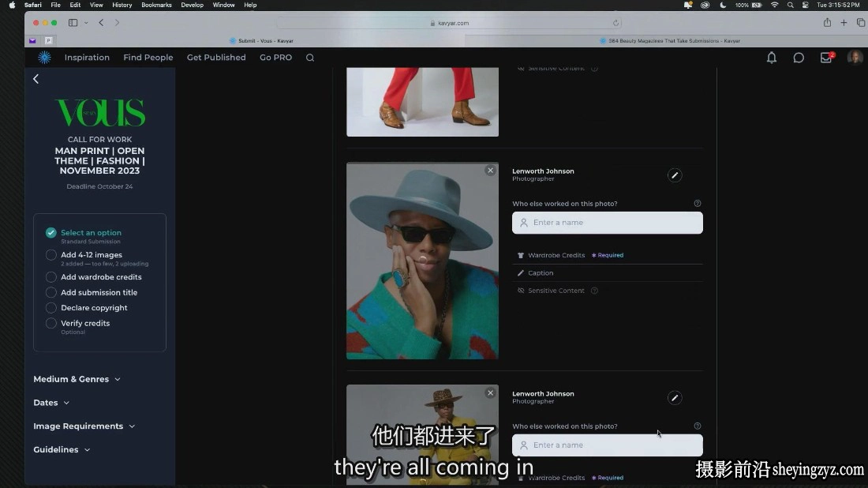
Task: Expand Image Requirements section
Action: click(x=84, y=426)
